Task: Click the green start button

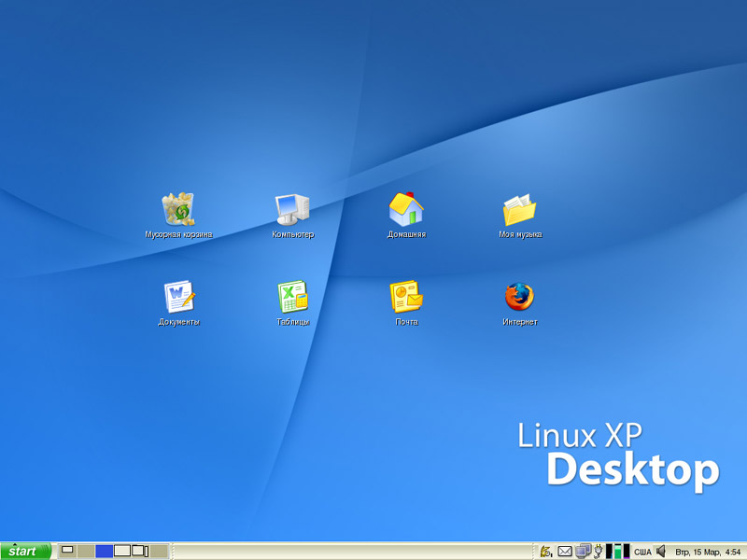Action: tap(26, 551)
